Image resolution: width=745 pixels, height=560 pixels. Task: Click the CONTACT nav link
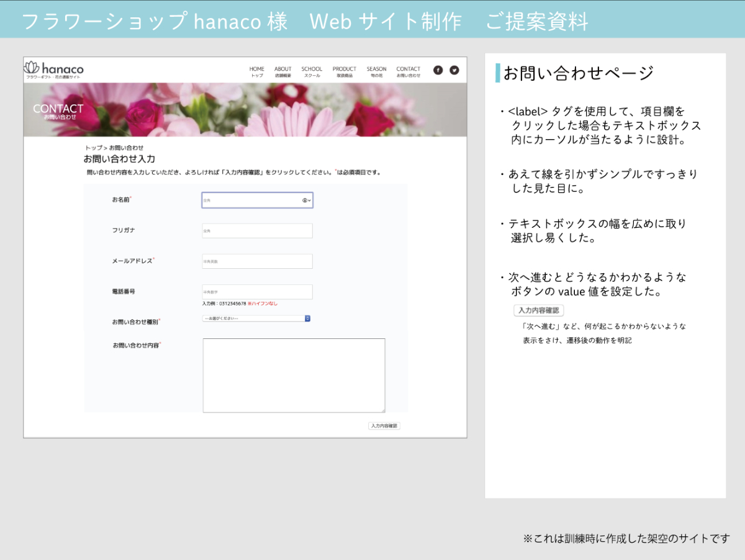[408, 72]
